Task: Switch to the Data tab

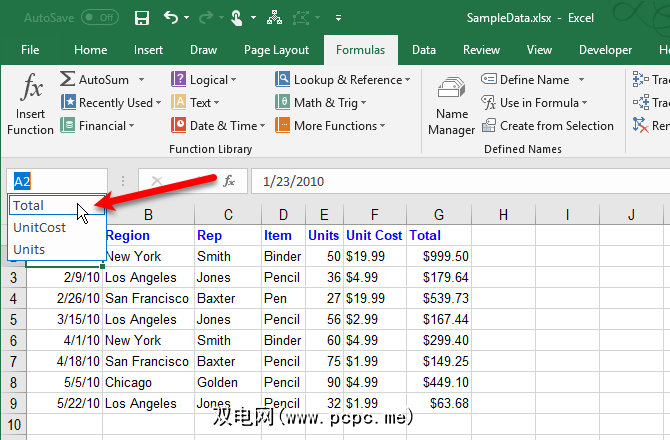Action: tap(423, 49)
